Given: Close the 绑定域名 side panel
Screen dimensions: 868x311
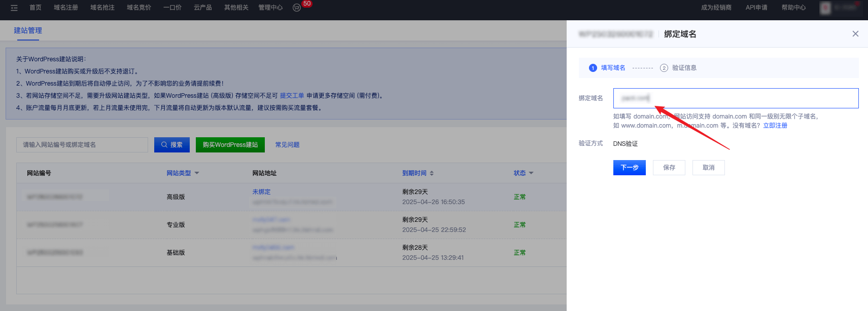Looking at the screenshot, I should point(855,33).
